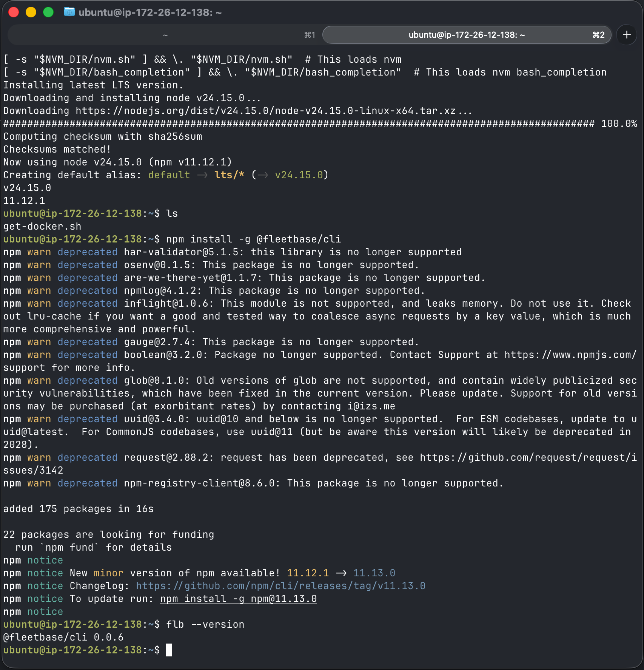Click the 'run `npm fund` for details' line
The height and width of the screenshot is (670, 644).
coord(94,547)
